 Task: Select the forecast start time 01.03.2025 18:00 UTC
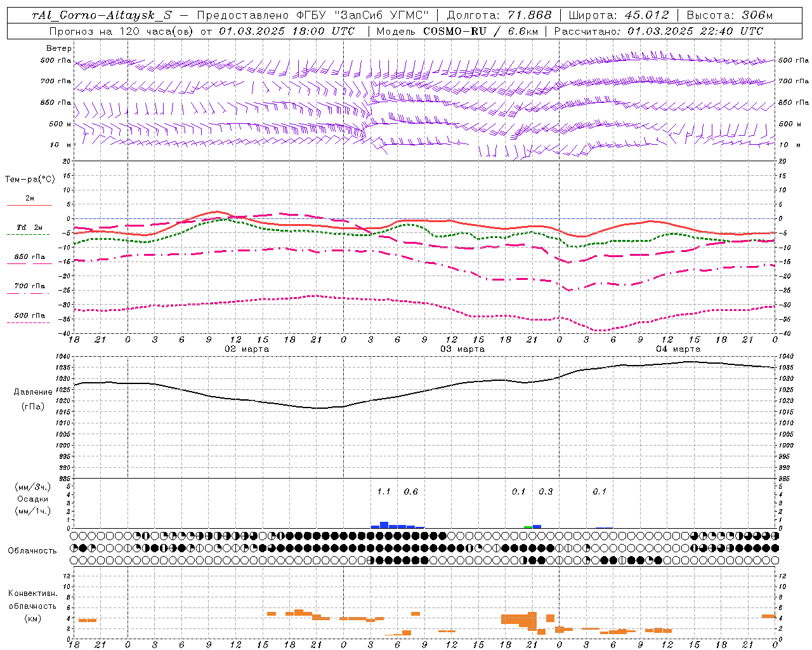click(x=287, y=31)
